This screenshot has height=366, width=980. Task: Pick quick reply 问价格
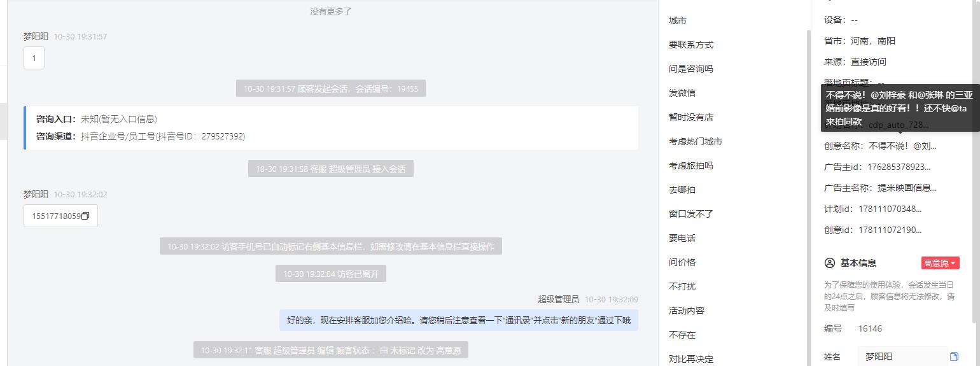pos(682,262)
